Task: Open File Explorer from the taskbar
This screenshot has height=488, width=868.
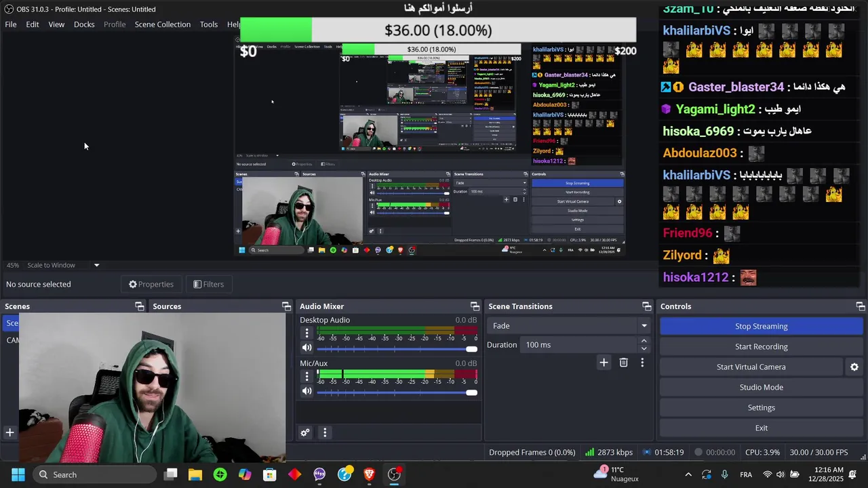Action: (195, 474)
